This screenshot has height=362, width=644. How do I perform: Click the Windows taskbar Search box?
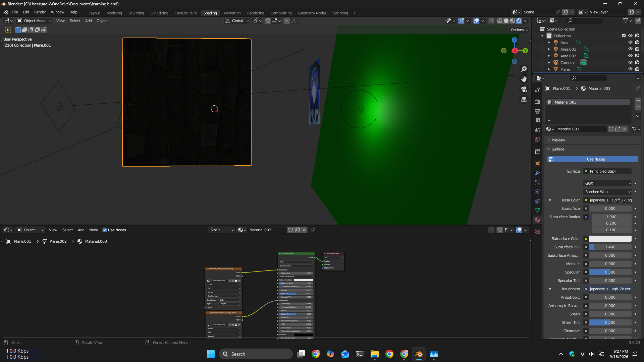click(x=256, y=354)
